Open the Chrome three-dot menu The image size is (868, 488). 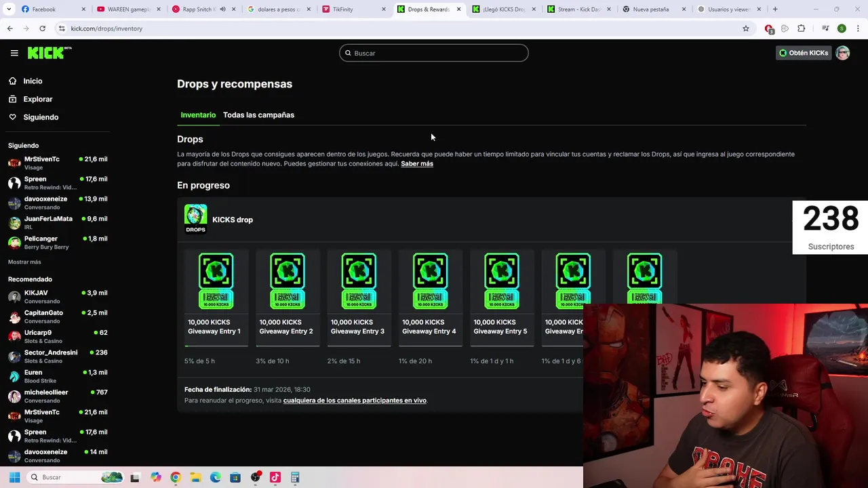(x=859, y=28)
